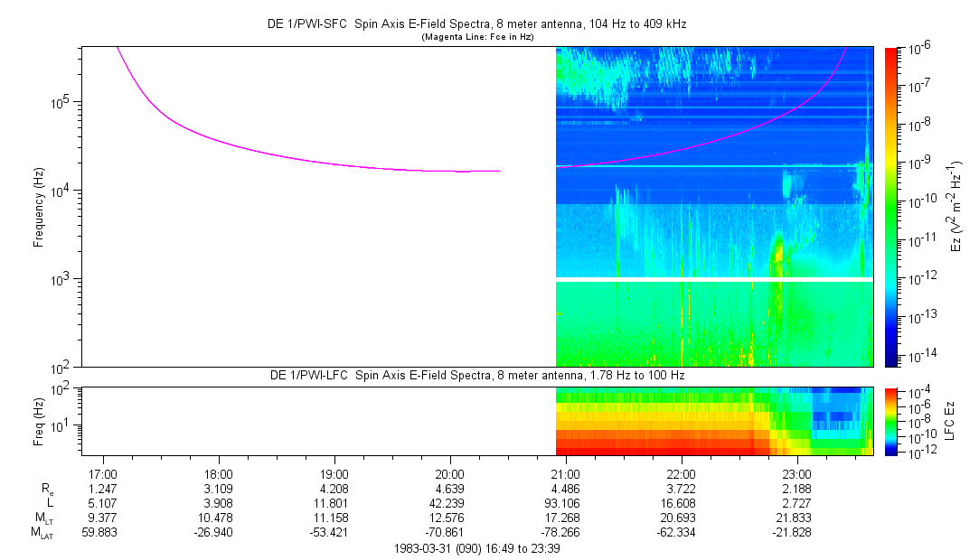Select the Ez units colorbar label
Image resolution: width=979 pixels, height=560 pixels.
tap(955, 207)
